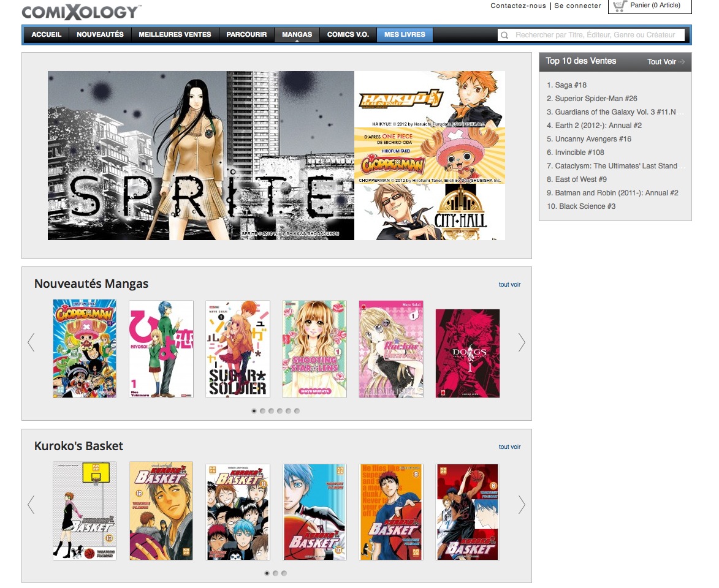Click tout voir for Kuroko's Basket
Image resolution: width=719 pixels, height=588 pixels.
(509, 447)
